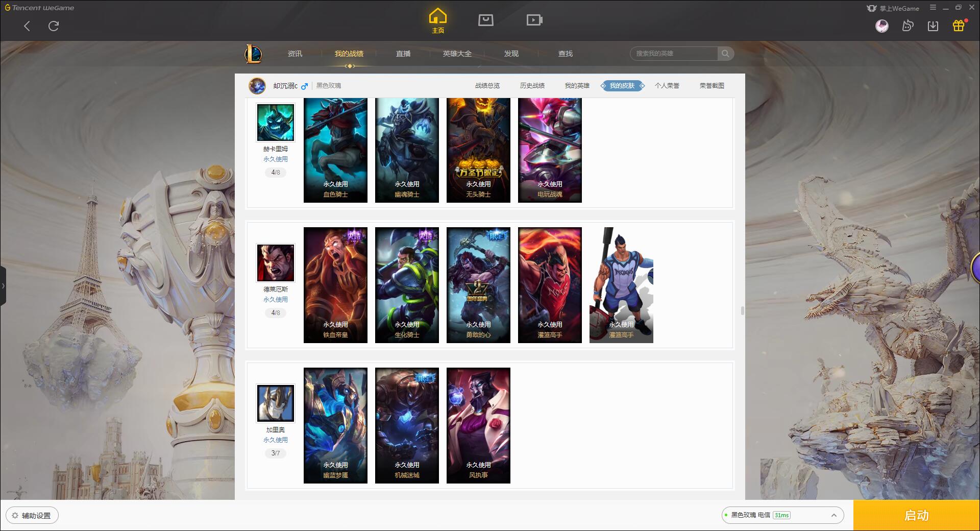Click the search 搜索我的英雄 field
The height and width of the screenshot is (531, 980).
[x=674, y=54]
